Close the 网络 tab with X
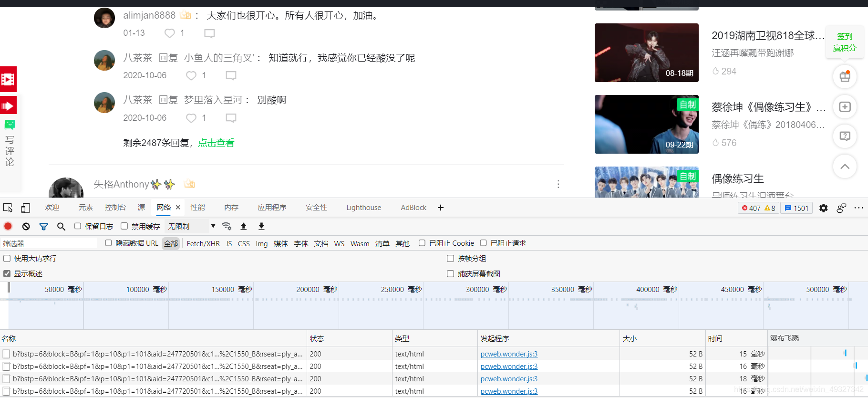The image size is (868, 398). 178,207
